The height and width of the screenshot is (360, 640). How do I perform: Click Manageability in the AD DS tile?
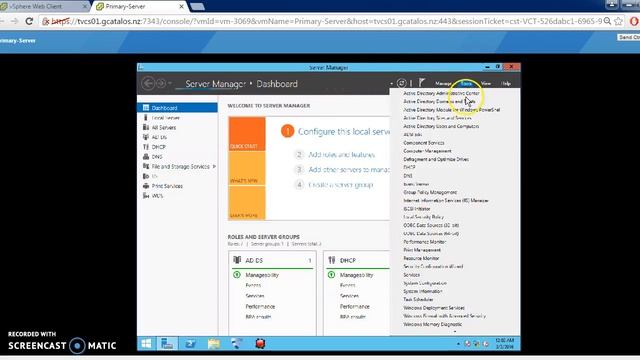point(262,275)
